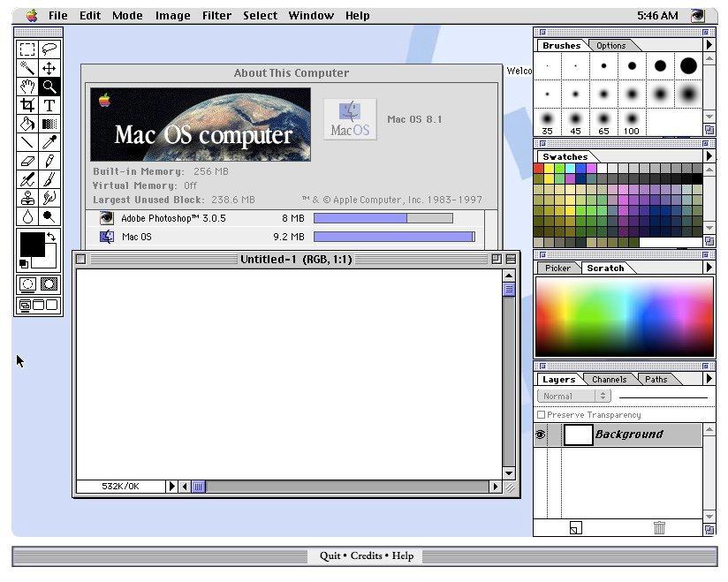Select standard window screen mode
This screenshot has height=582, width=728.
(25, 305)
